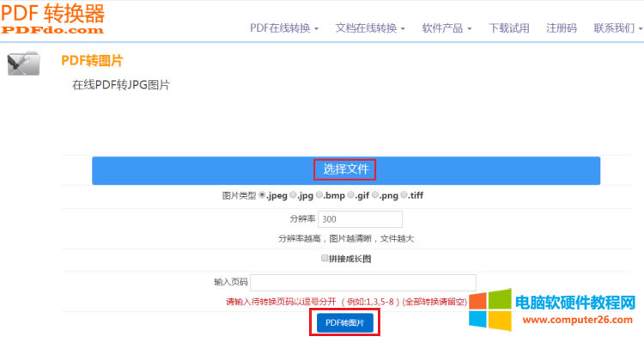644x337 pixels.
Task: Choose the .gif image type
Action: [350, 195]
